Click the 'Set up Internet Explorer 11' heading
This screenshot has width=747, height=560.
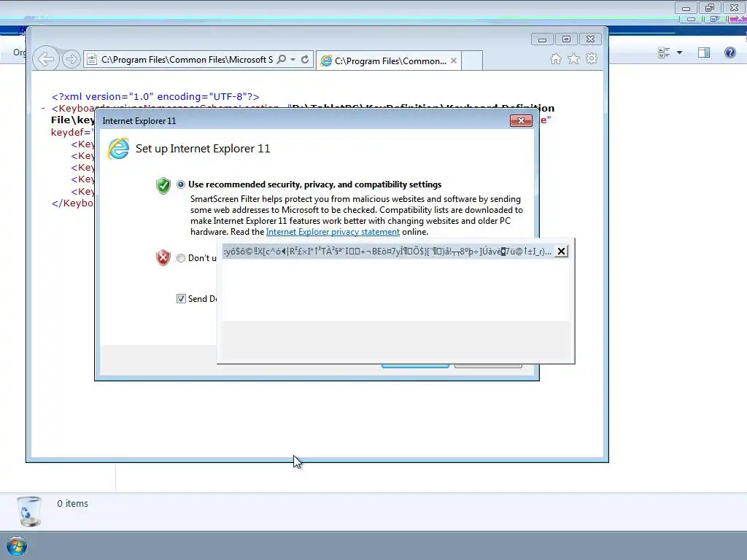pos(203,149)
